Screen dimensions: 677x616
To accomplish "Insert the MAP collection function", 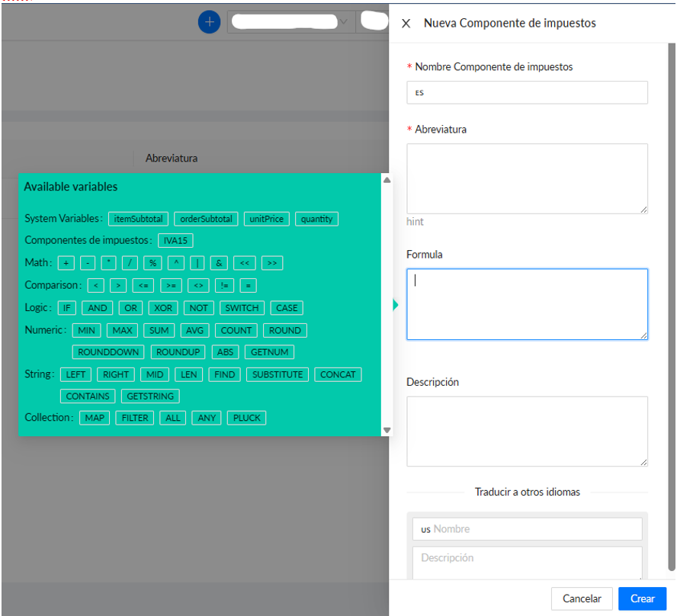I will (95, 418).
